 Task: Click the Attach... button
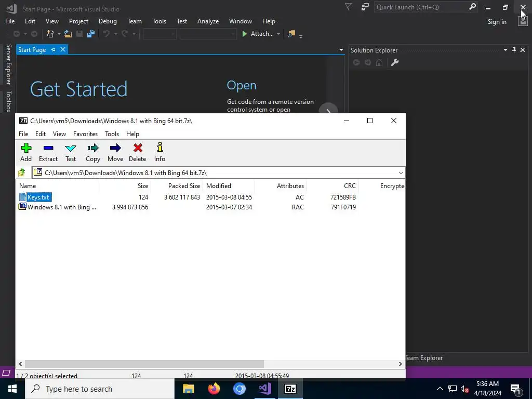coord(258,34)
